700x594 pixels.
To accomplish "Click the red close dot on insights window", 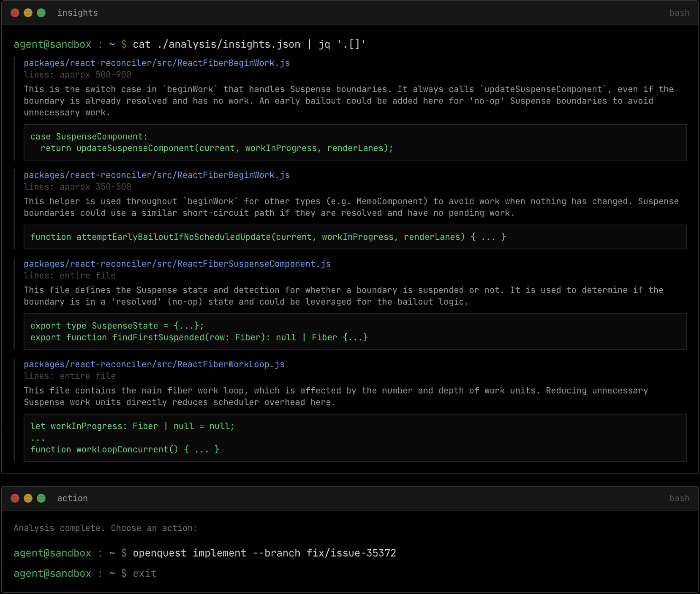I will coord(15,13).
